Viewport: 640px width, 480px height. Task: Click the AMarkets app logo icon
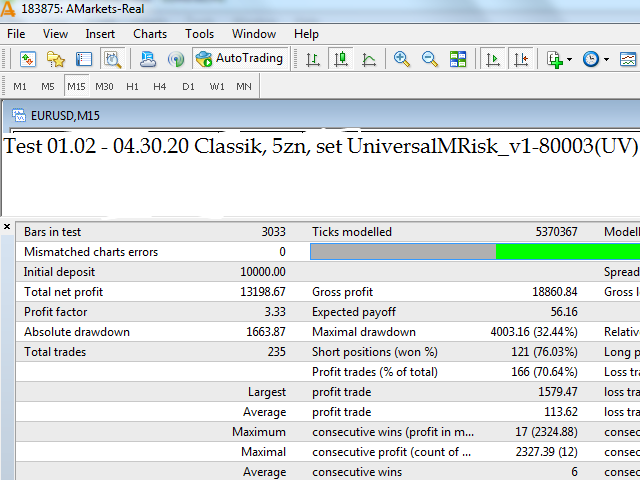coord(8,9)
